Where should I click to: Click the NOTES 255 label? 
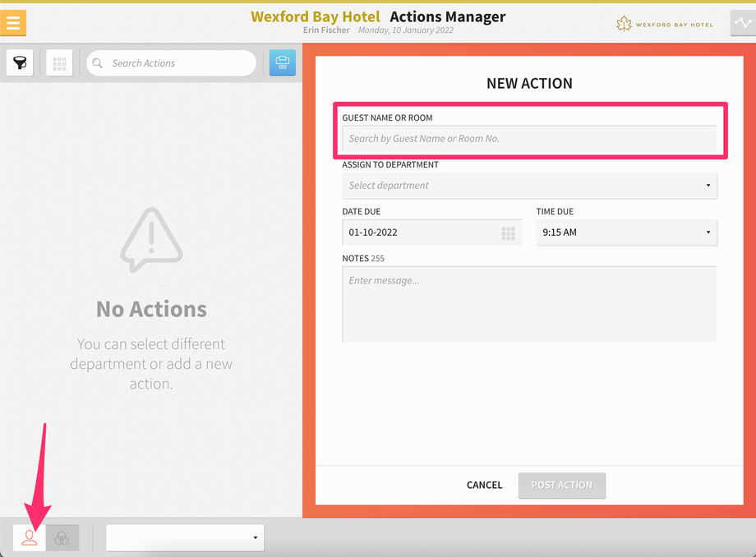pos(363,258)
